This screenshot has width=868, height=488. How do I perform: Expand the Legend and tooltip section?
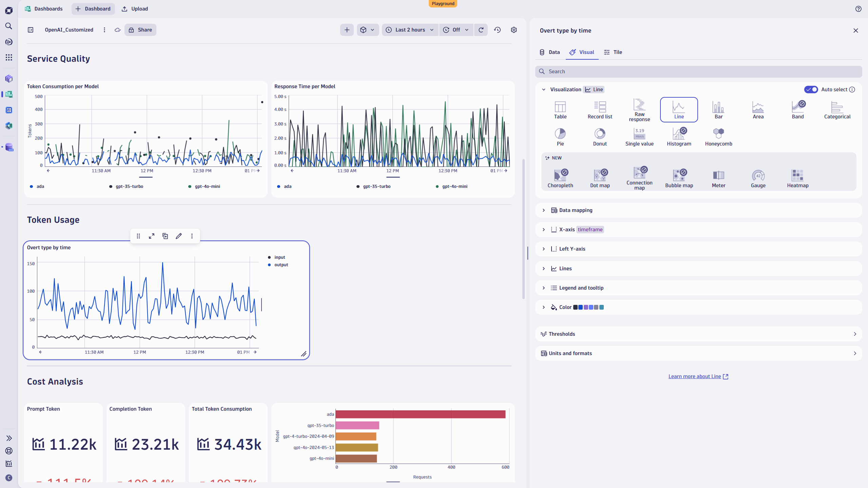[x=581, y=288]
